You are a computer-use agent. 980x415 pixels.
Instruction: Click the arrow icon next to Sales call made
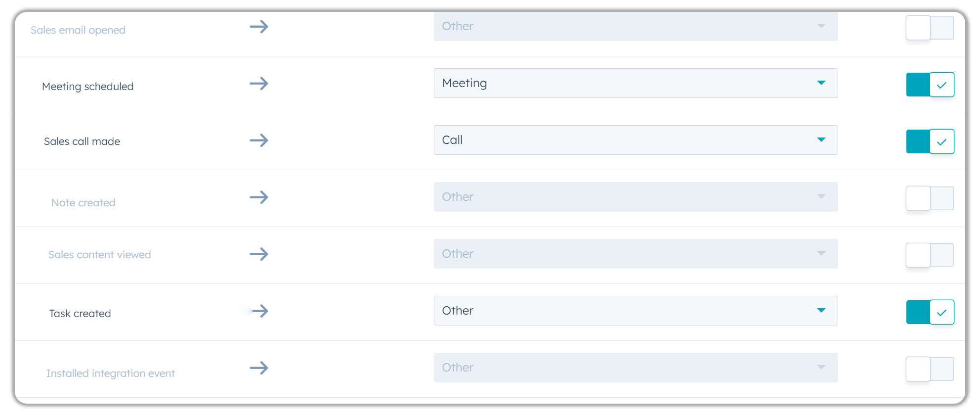pyautogui.click(x=258, y=140)
